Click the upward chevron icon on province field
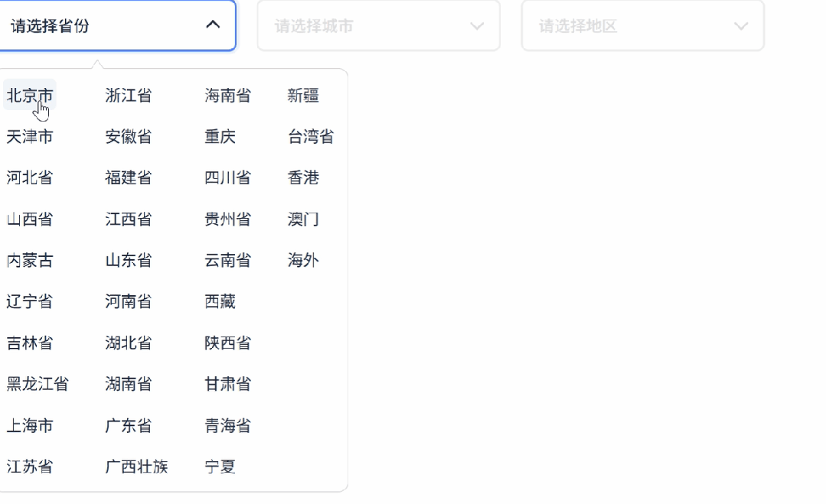This screenshot has width=826, height=504. click(214, 24)
